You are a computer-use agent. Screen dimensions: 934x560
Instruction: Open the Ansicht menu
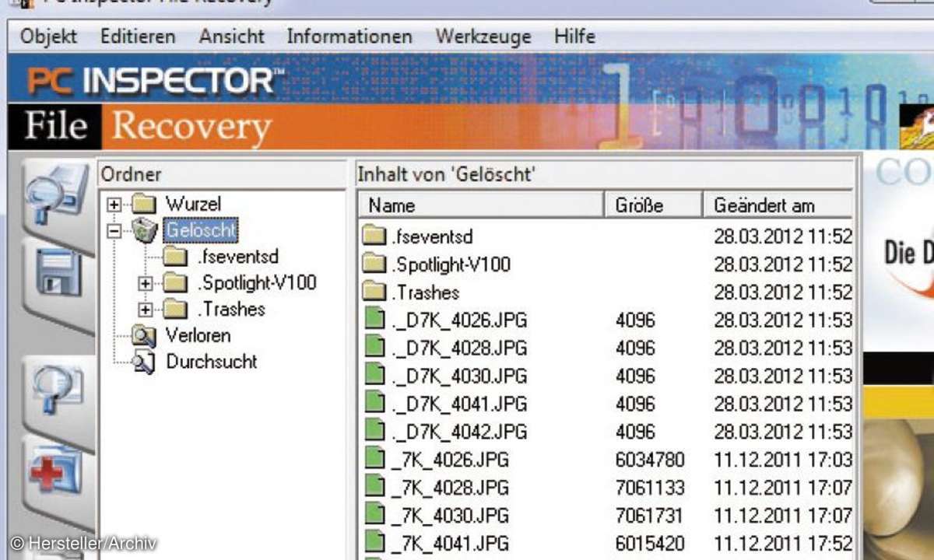(x=231, y=37)
